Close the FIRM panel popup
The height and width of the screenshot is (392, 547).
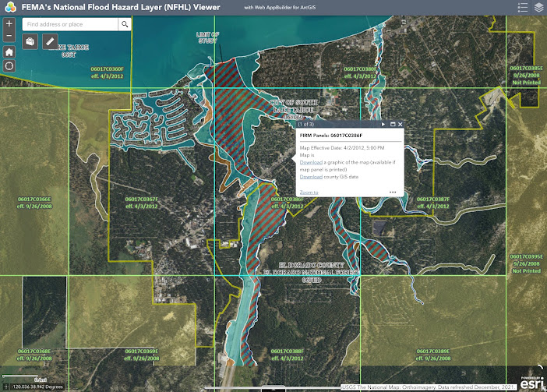(401, 124)
